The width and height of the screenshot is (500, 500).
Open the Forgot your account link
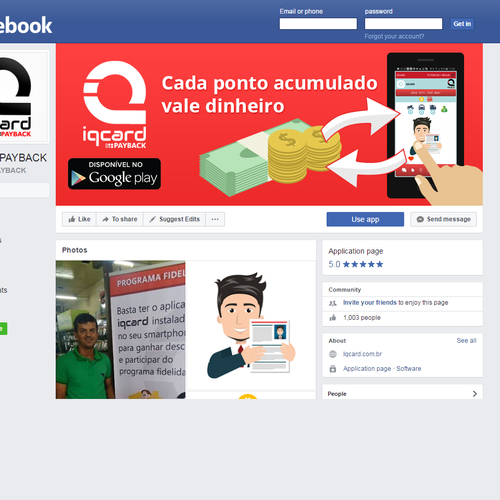tap(394, 36)
